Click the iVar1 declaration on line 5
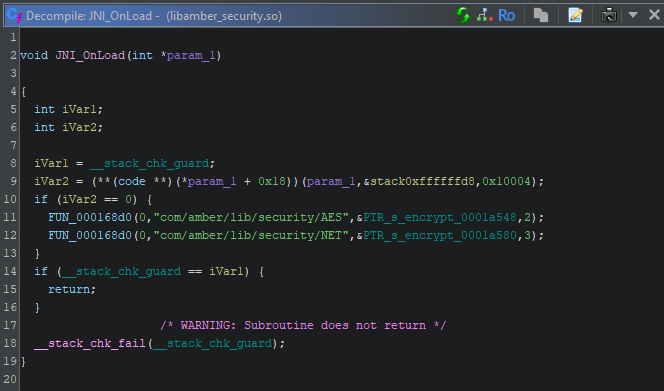Viewport: 664px width, 391px height. [80, 109]
